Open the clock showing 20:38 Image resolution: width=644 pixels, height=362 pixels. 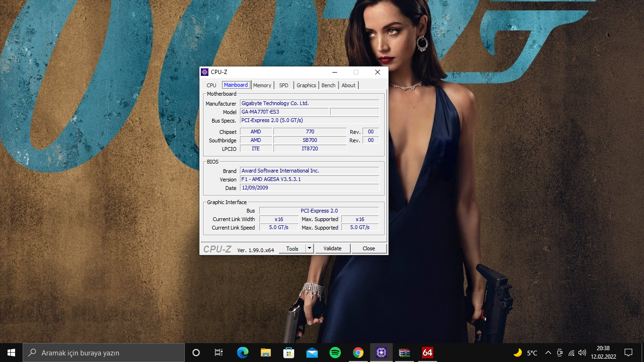[603, 353]
